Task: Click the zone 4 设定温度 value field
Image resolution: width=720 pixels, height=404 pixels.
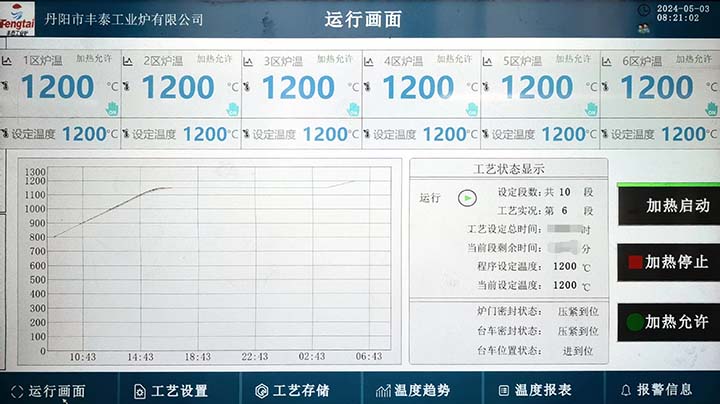Action: click(x=444, y=133)
